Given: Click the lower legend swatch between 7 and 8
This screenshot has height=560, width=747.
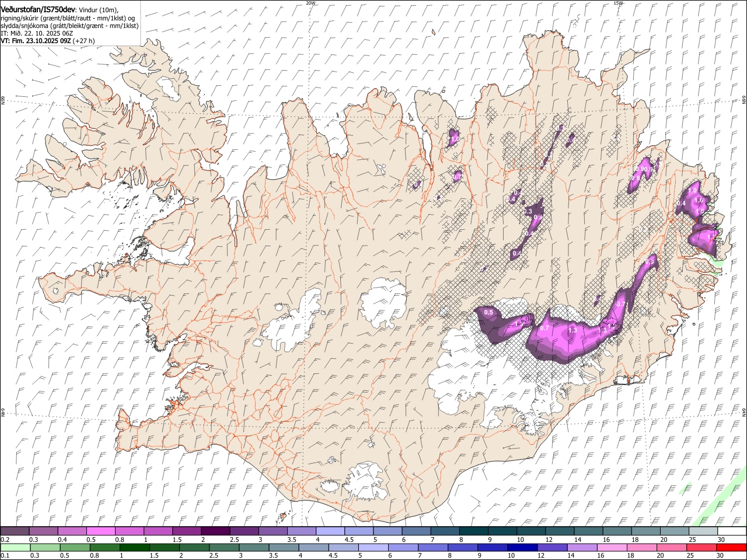Looking at the screenshot, I should click(432, 547).
